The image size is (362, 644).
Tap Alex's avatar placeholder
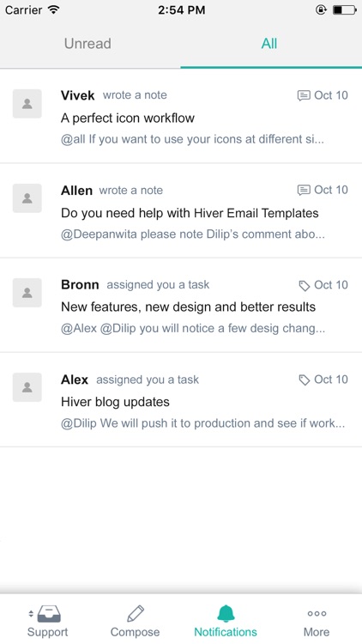click(x=27, y=387)
